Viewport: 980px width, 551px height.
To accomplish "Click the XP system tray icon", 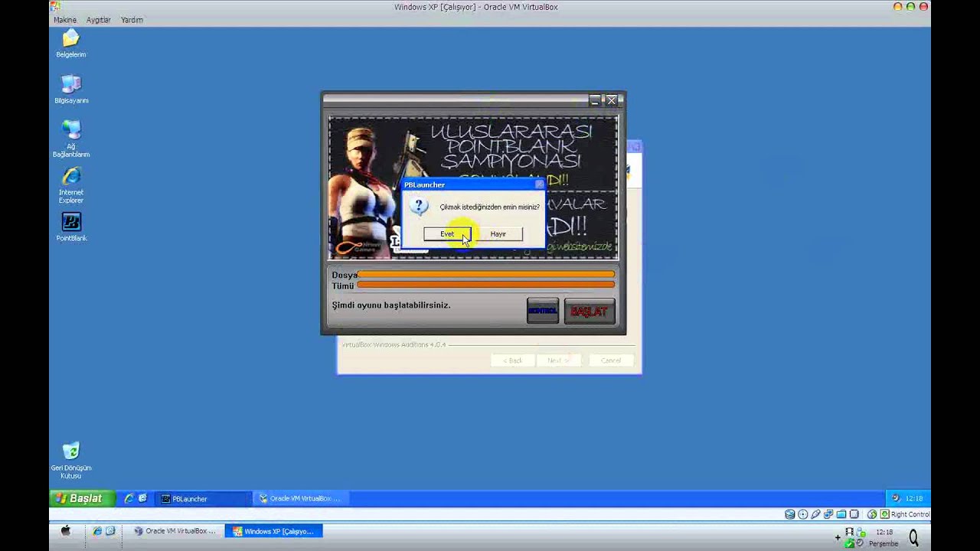I will pos(896,498).
